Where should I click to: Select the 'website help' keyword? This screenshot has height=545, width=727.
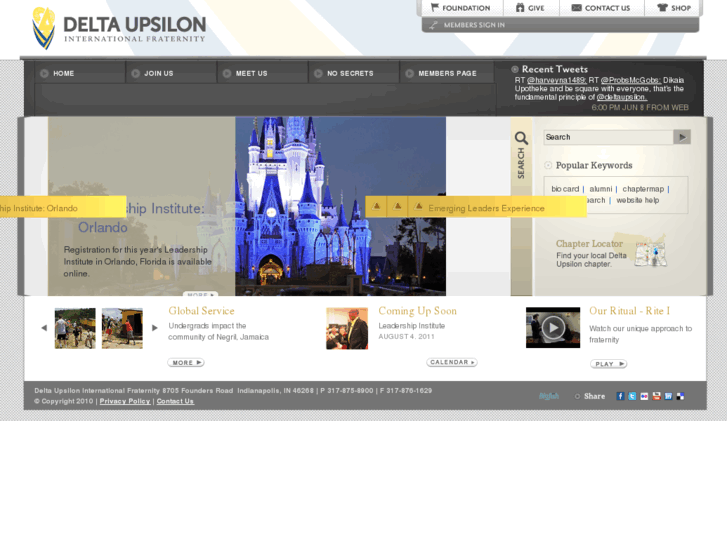[638, 200]
